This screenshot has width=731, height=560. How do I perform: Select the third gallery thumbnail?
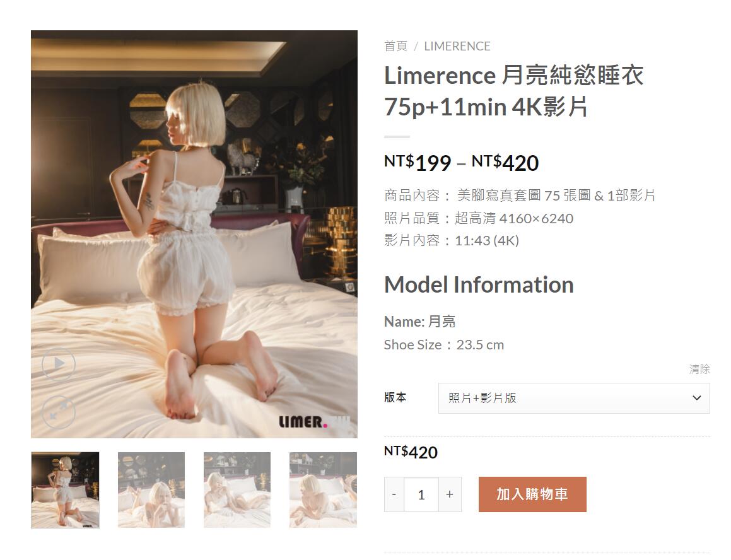click(x=237, y=490)
